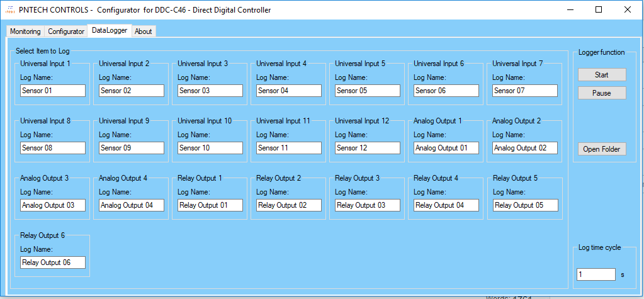Focus the Analog Output 04 name field
The height and width of the screenshot is (299, 644).
132,205
